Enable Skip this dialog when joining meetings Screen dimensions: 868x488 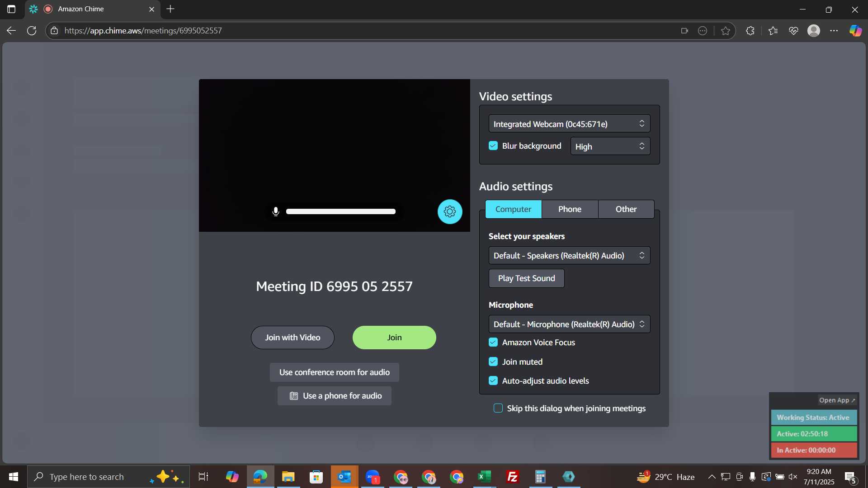tap(498, 408)
